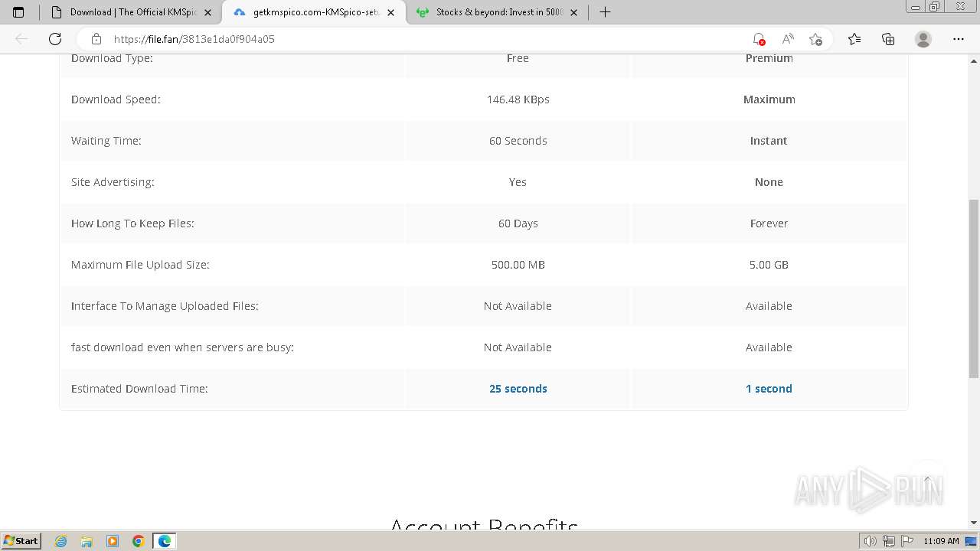980x551 pixels.
Task: Switch to the Stocks & beyond tab
Action: pos(497,12)
